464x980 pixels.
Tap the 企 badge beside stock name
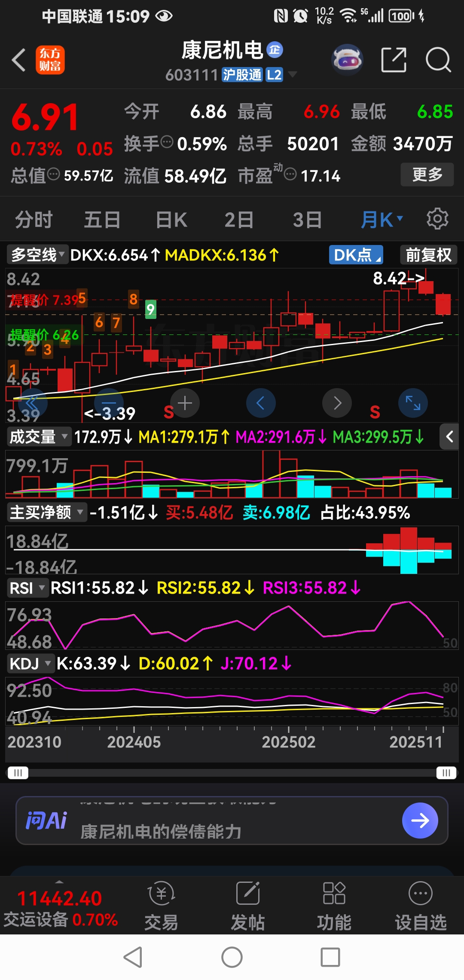tap(275, 50)
